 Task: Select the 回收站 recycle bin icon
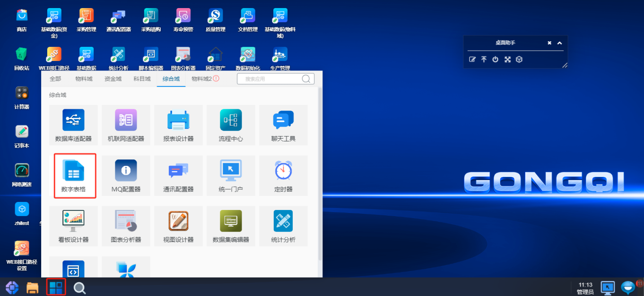coord(22,59)
